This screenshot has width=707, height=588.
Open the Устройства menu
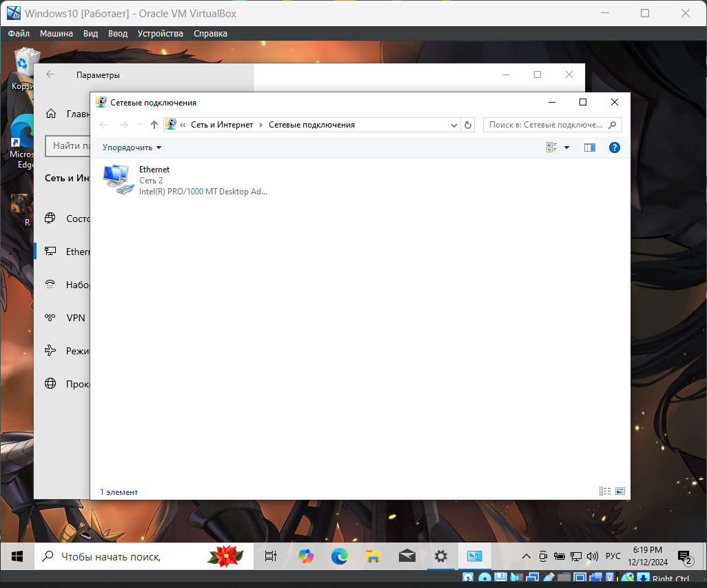(161, 33)
